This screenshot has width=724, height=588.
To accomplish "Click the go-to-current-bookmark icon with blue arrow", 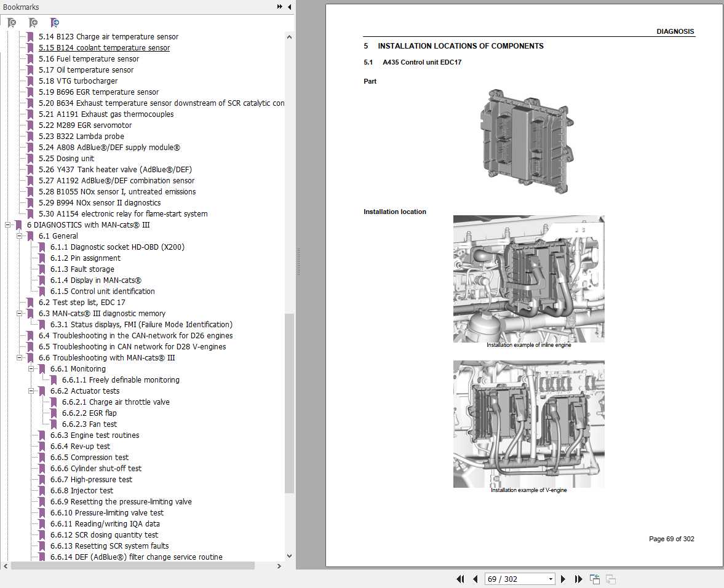I will pos(55,23).
